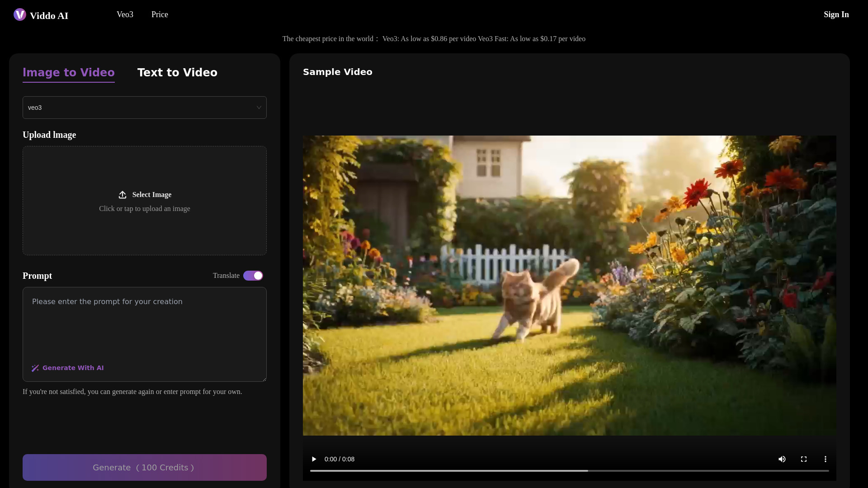Switch the Translate switch state
868x488 pixels.
coord(253,276)
